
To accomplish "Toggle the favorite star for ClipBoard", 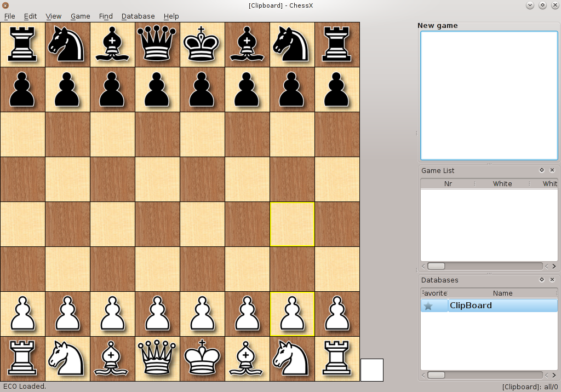I will pyautogui.click(x=428, y=306).
